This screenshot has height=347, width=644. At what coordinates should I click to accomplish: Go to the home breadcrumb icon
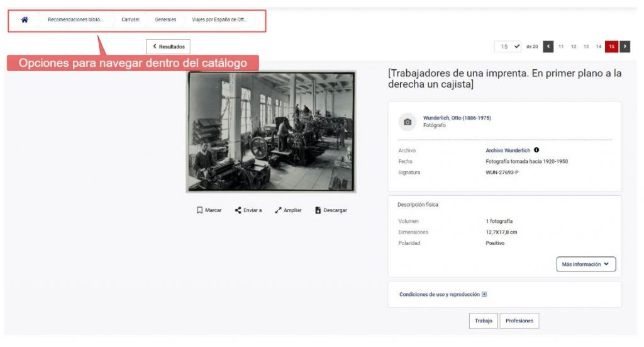(25, 20)
